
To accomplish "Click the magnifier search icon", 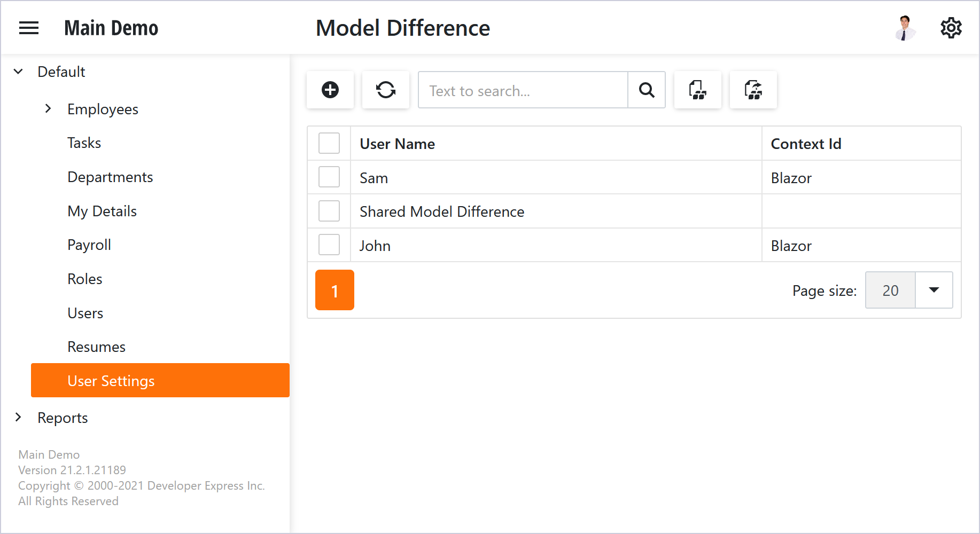I will [647, 90].
